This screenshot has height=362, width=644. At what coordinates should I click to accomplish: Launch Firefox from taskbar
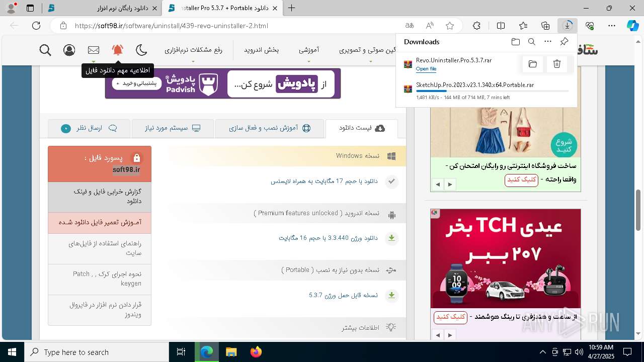256,352
